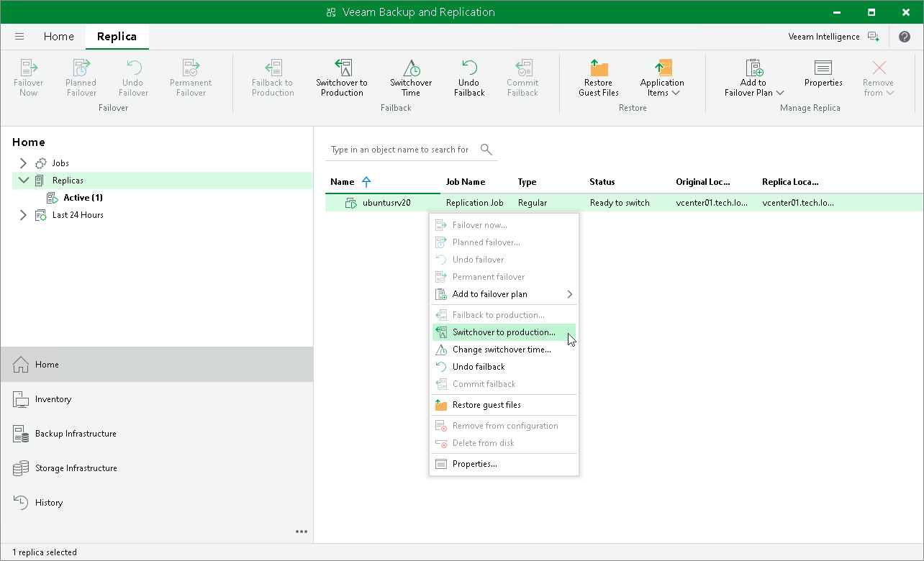Viewport: 924px width, 561px height.
Task: Expand the Last 24 Hours node
Action: (x=23, y=215)
